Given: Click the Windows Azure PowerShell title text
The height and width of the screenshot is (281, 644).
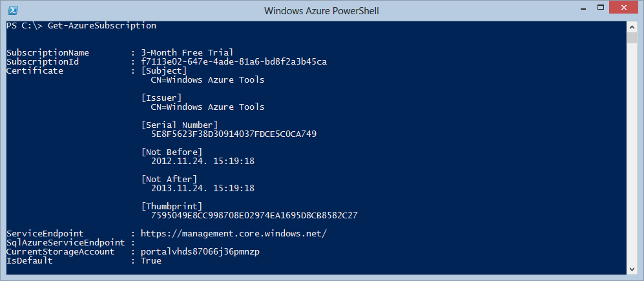Looking at the screenshot, I should [x=322, y=11].
